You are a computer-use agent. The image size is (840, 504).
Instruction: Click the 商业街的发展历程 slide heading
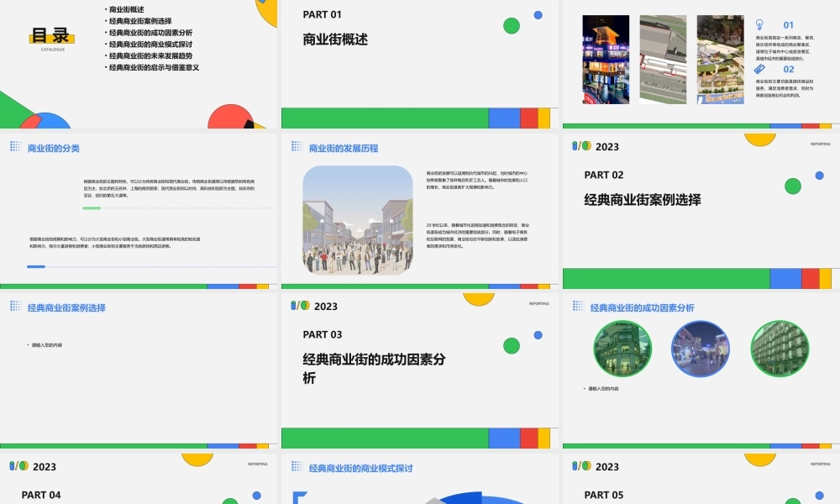(x=344, y=149)
